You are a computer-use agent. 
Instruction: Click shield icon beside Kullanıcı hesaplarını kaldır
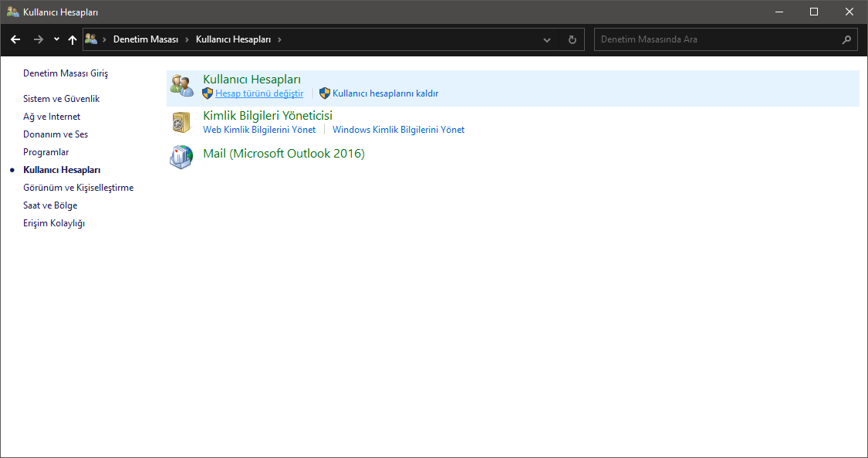point(325,93)
